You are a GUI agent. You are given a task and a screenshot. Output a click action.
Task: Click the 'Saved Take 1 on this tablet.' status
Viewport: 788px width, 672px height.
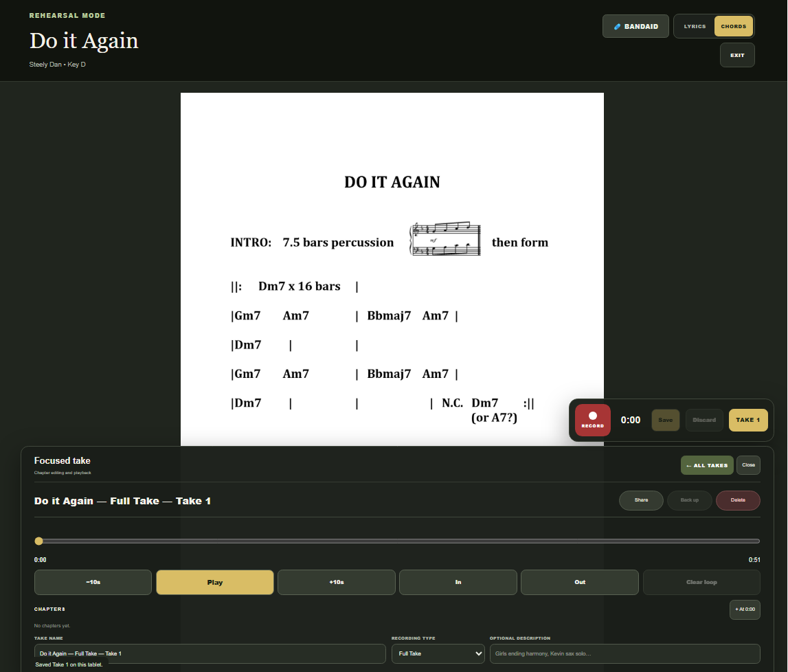coord(69,664)
